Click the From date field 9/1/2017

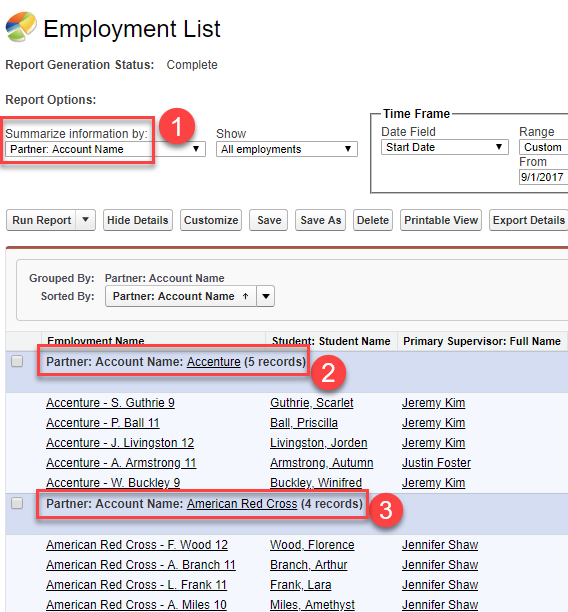coord(543,177)
